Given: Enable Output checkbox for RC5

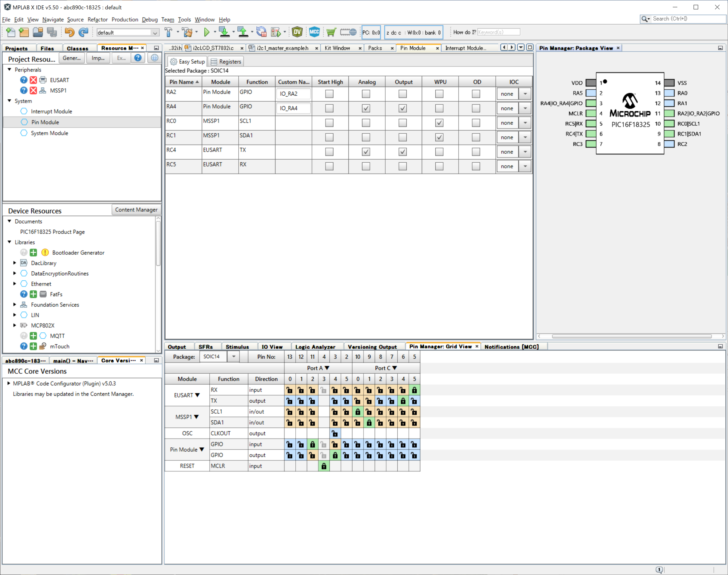Looking at the screenshot, I should (403, 166).
